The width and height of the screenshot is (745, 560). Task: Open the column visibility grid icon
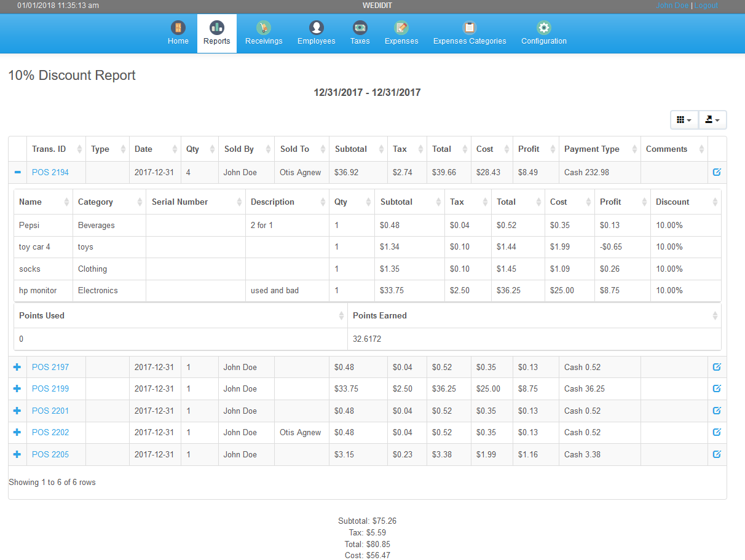click(684, 119)
